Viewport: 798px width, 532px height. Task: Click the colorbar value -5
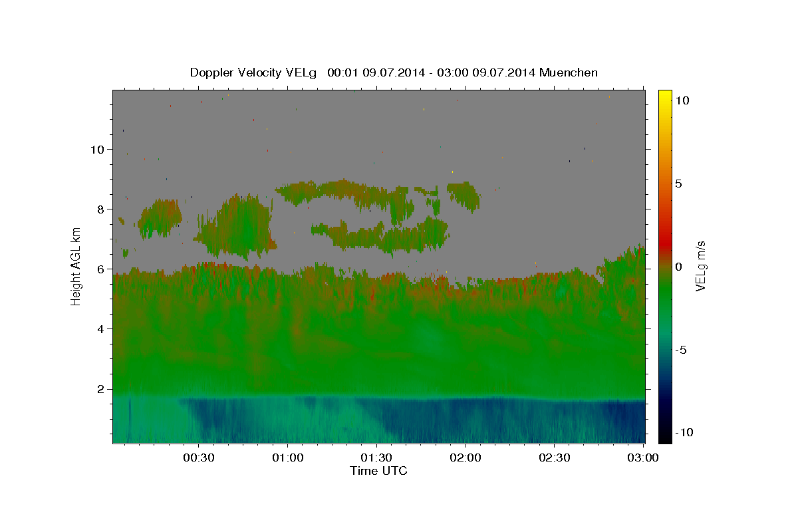(x=681, y=350)
